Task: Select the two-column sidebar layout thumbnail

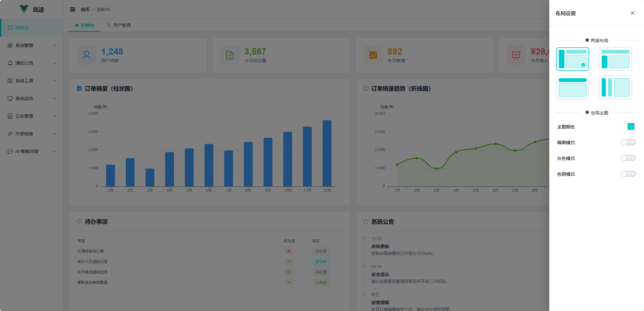Action: tap(615, 87)
